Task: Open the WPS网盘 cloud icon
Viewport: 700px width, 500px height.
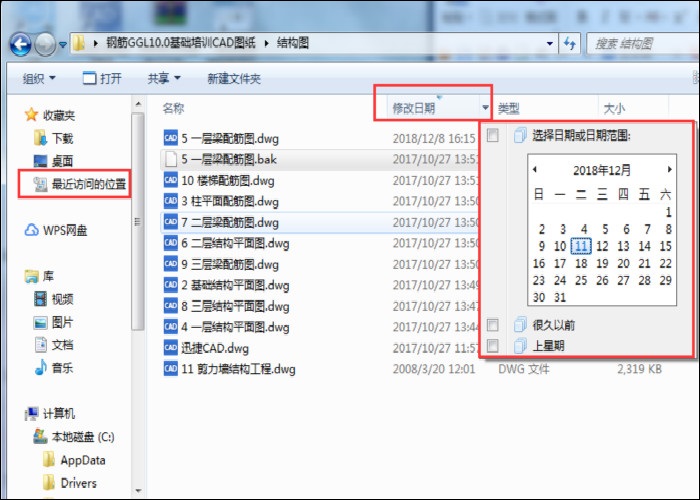Action: pyautogui.click(x=31, y=230)
